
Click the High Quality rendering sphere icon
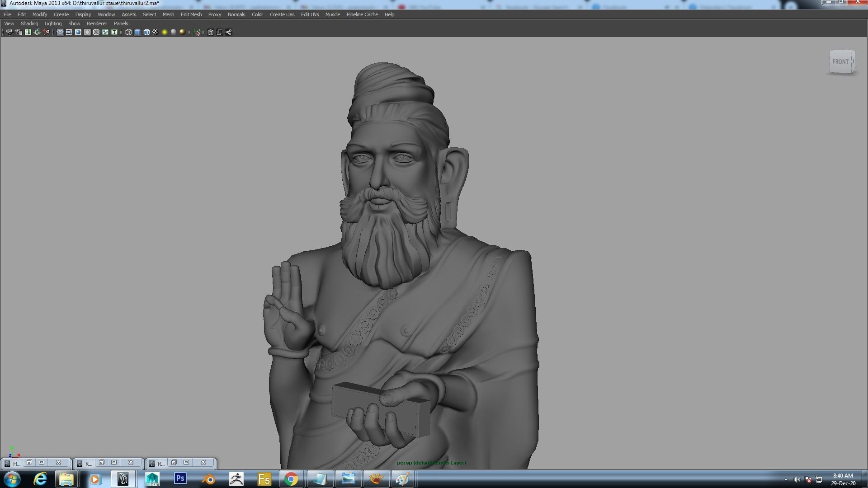point(182,32)
